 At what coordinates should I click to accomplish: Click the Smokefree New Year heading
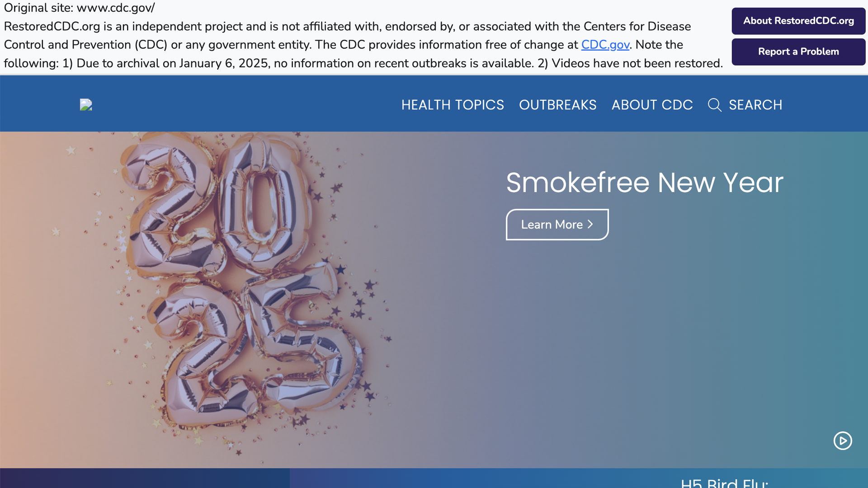pyautogui.click(x=644, y=183)
